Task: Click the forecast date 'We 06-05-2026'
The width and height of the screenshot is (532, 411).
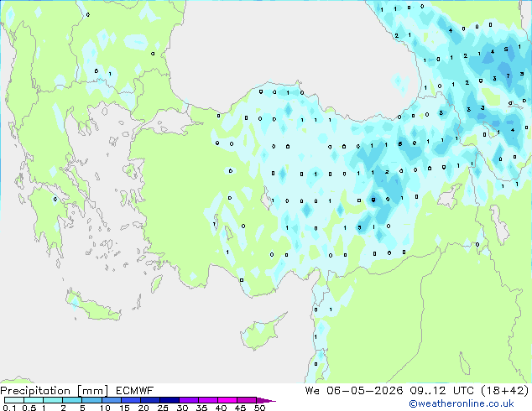Action: pos(354,391)
